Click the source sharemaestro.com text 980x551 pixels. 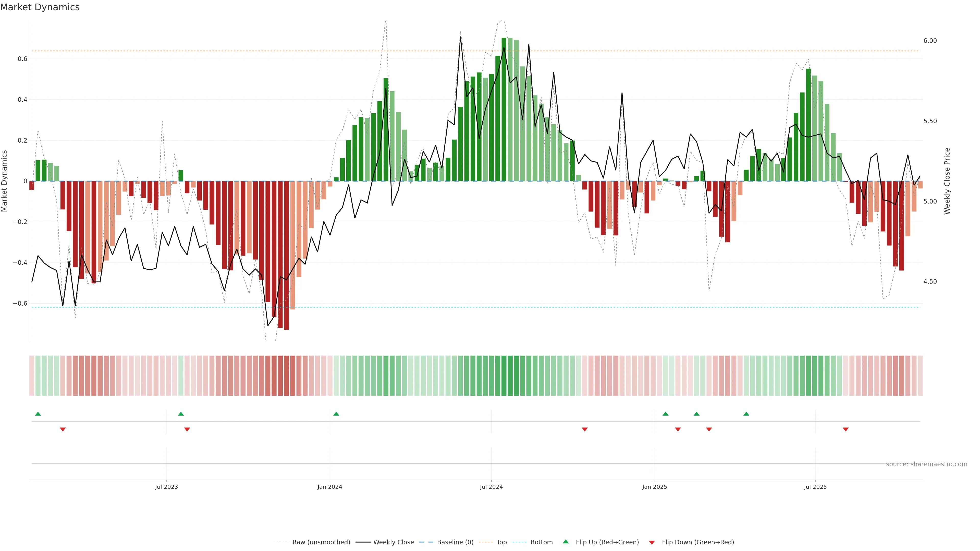coord(926,464)
